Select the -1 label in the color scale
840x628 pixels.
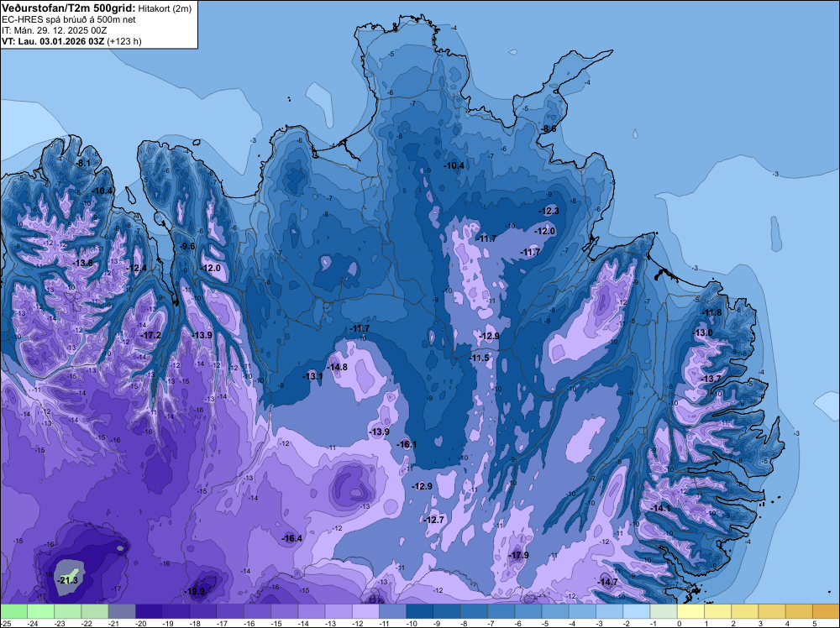tap(653, 623)
